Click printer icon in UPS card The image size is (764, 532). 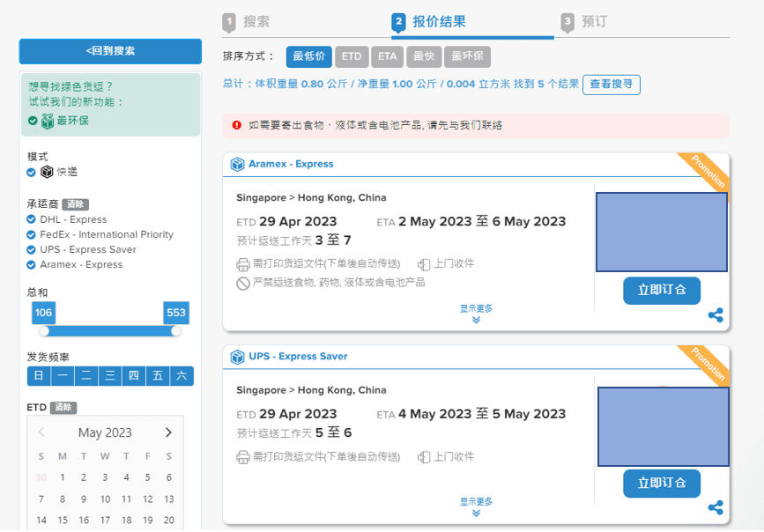pyautogui.click(x=242, y=457)
